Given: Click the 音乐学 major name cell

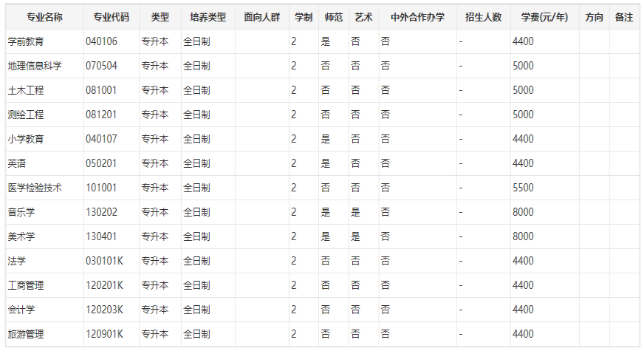Looking at the screenshot, I should pos(21,212).
